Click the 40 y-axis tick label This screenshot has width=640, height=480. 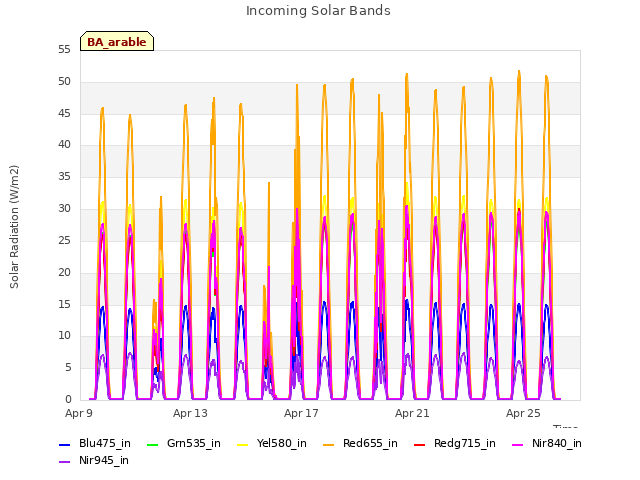[x=64, y=144]
